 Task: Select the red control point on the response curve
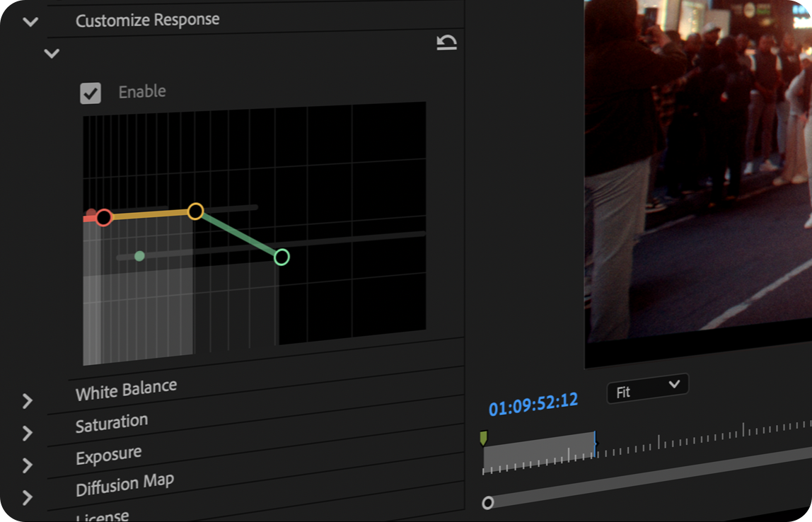104,218
